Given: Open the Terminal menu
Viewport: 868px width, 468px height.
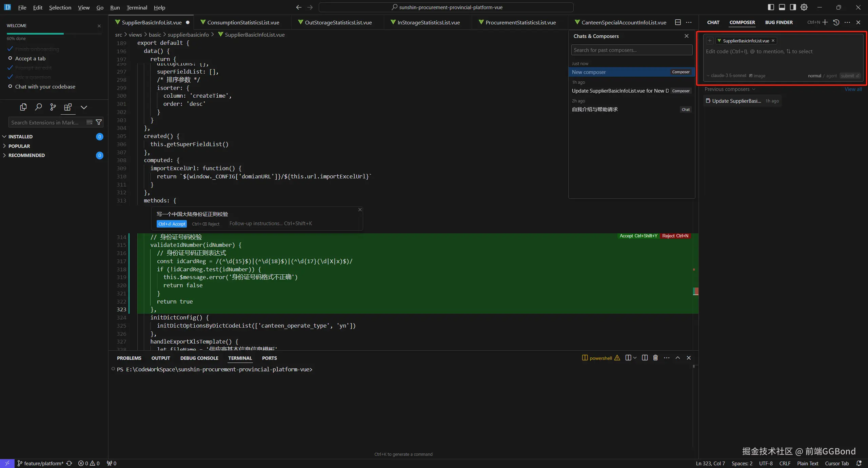Looking at the screenshot, I should 137,7.
